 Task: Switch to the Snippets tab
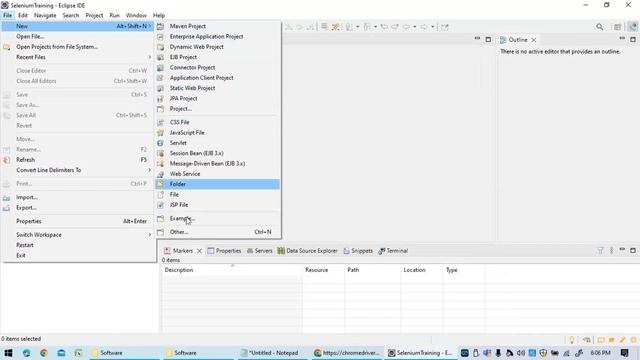[x=358, y=251]
